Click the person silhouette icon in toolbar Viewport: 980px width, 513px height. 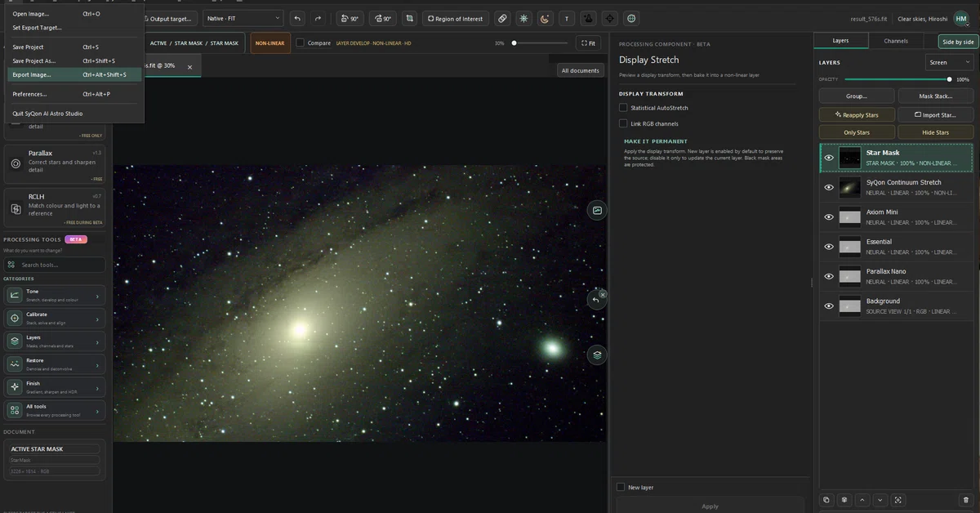coord(588,18)
